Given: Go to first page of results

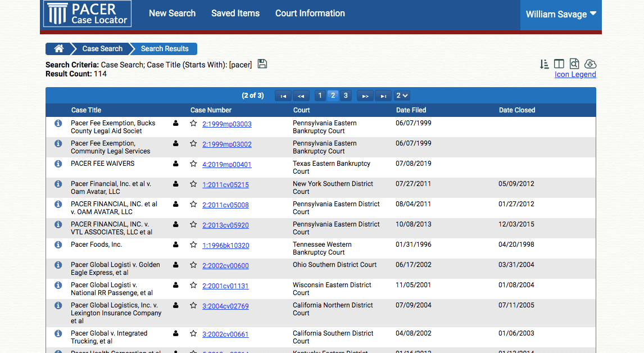Looking at the screenshot, I should (x=283, y=96).
